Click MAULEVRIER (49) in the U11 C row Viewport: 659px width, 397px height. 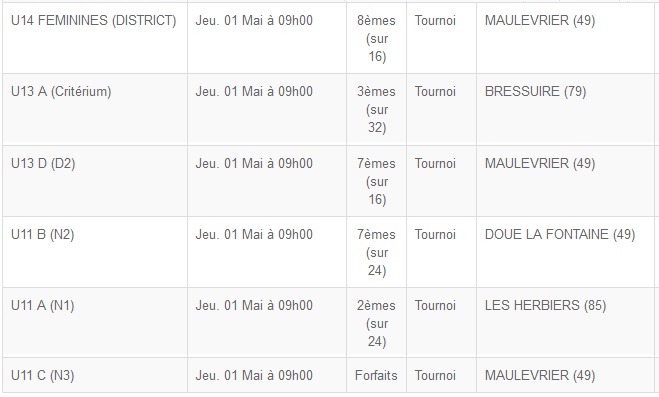click(540, 376)
